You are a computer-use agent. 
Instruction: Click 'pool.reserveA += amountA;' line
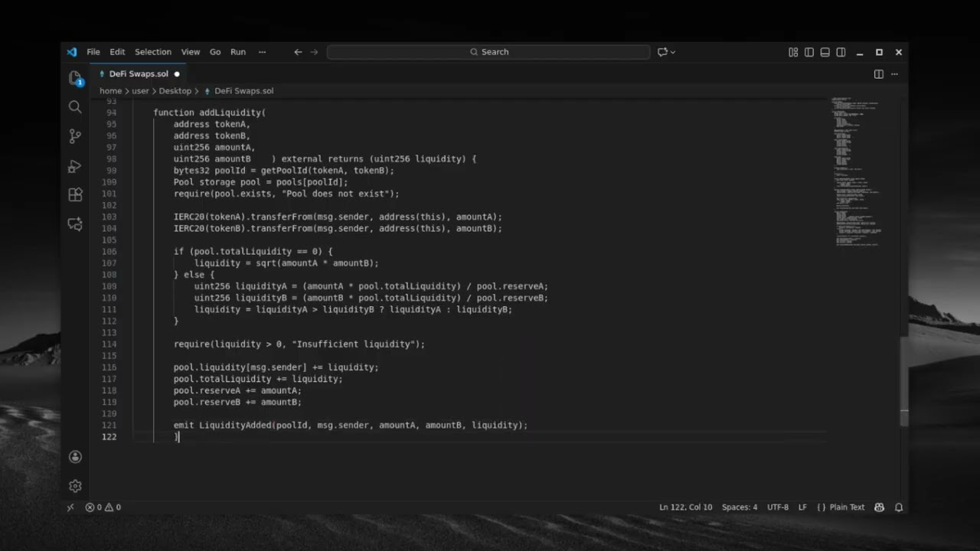click(237, 390)
